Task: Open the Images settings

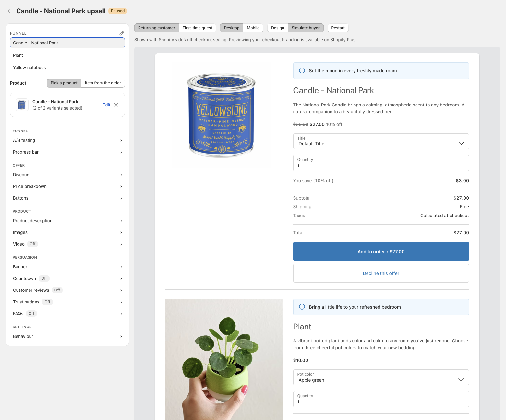Action: (67, 232)
